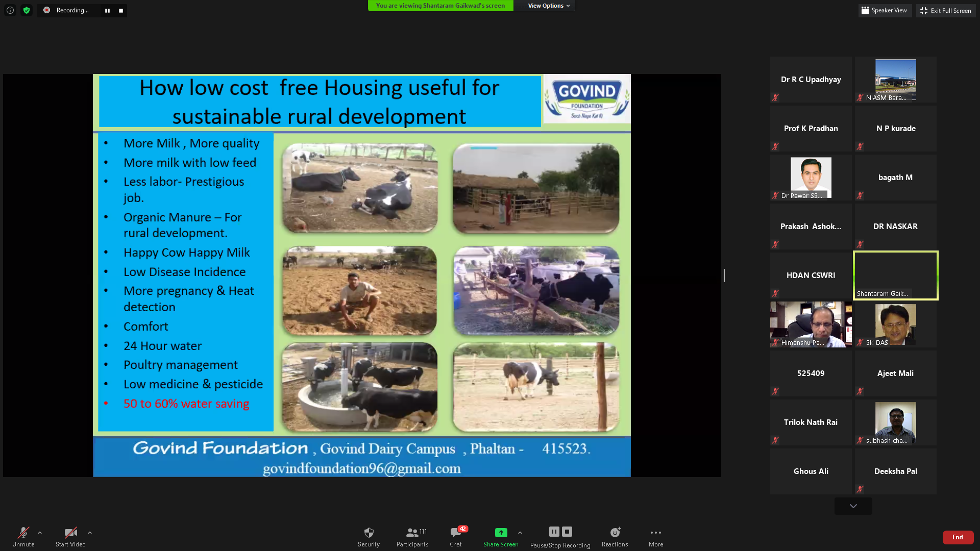Click Exit Full Screen

tap(945, 10)
